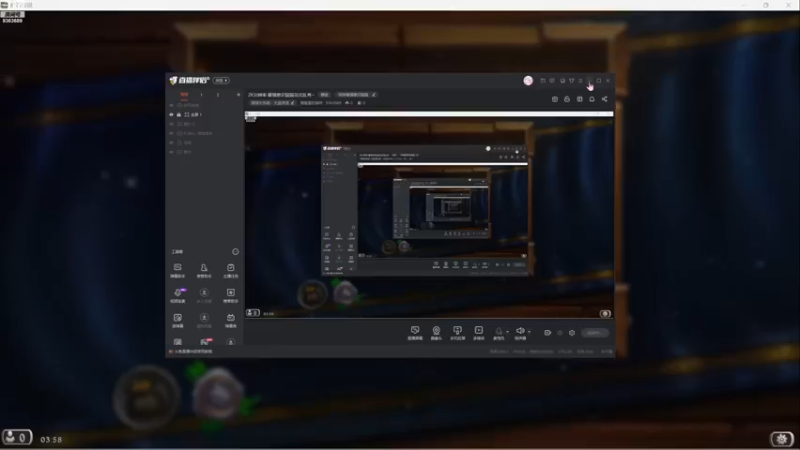Add a multimedia play source from bottom toolbar
Viewport: 800px width, 450px height.
[479, 333]
